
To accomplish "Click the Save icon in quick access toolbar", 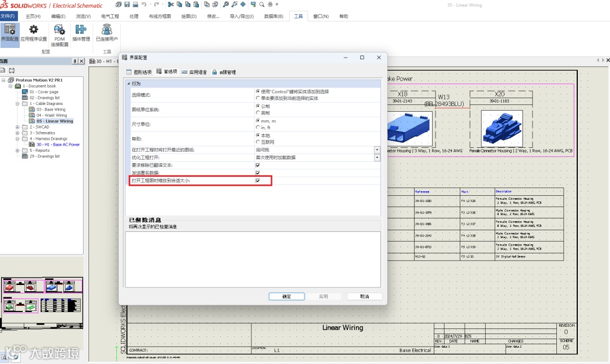I will point(127,5).
